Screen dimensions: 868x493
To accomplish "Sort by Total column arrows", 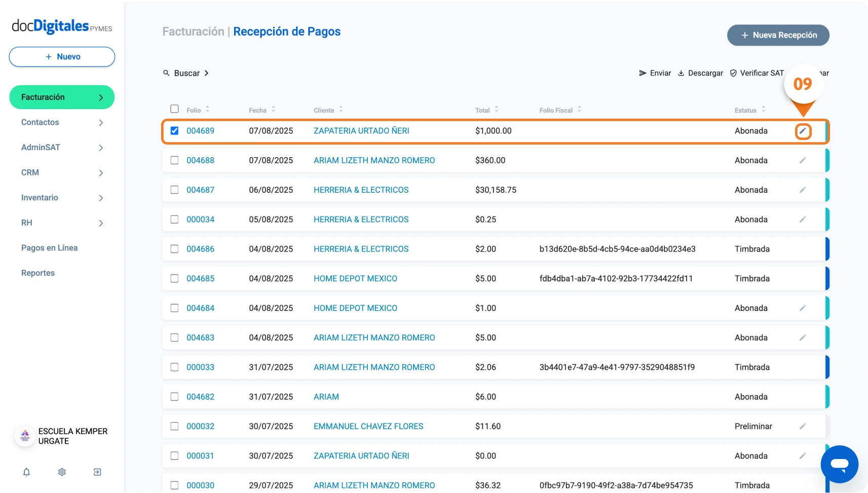I will (x=497, y=109).
